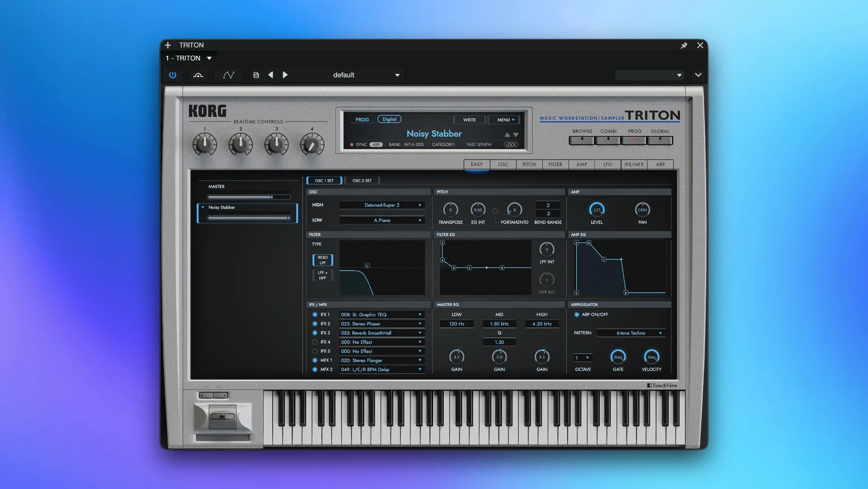Toggle MFX 2 effect on/off

coord(315,369)
